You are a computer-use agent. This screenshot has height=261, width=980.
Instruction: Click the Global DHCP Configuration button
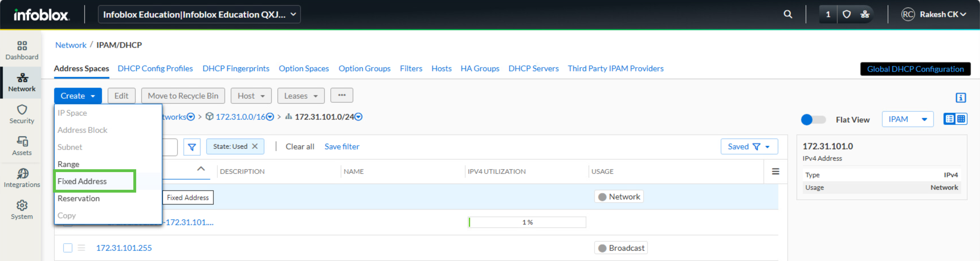915,69
